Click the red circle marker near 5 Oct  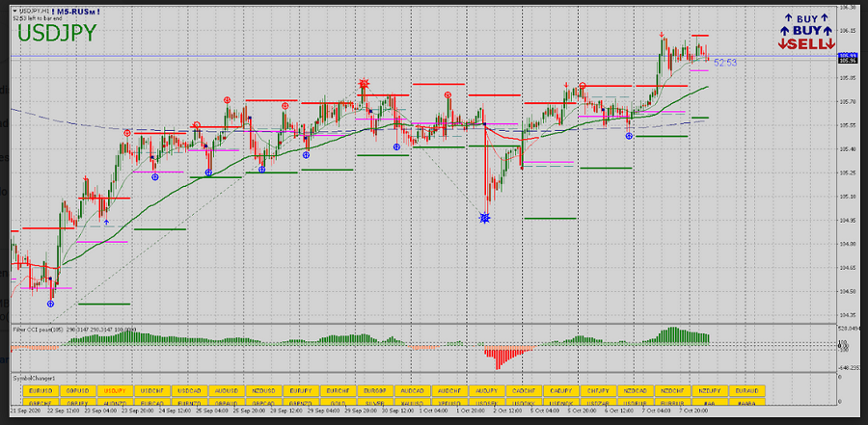[x=582, y=87]
